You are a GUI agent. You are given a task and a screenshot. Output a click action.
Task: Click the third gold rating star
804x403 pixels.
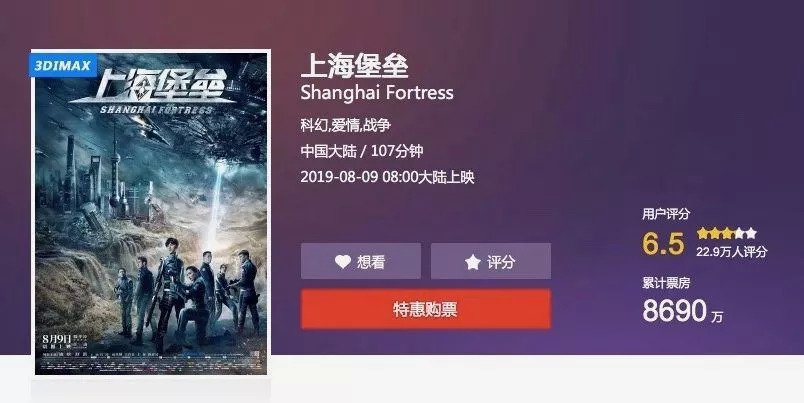click(727, 233)
